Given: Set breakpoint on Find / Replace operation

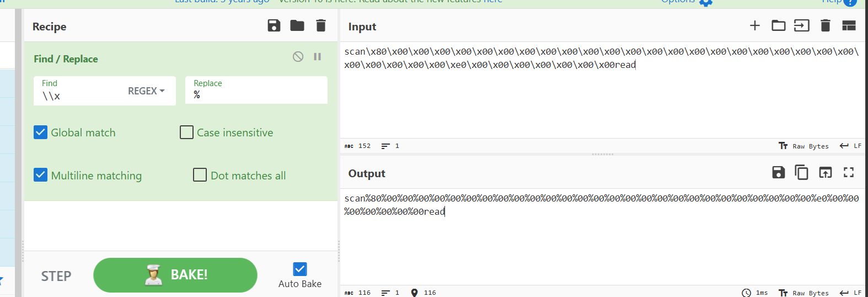Looking at the screenshot, I should (x=318, y=56).
